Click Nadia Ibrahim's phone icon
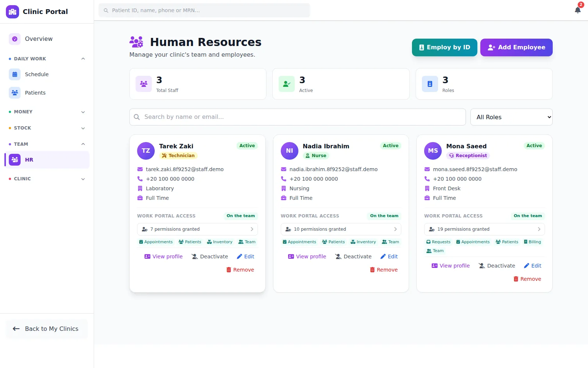The width and height of the screenshot is (588, 368). coord(283,179)
